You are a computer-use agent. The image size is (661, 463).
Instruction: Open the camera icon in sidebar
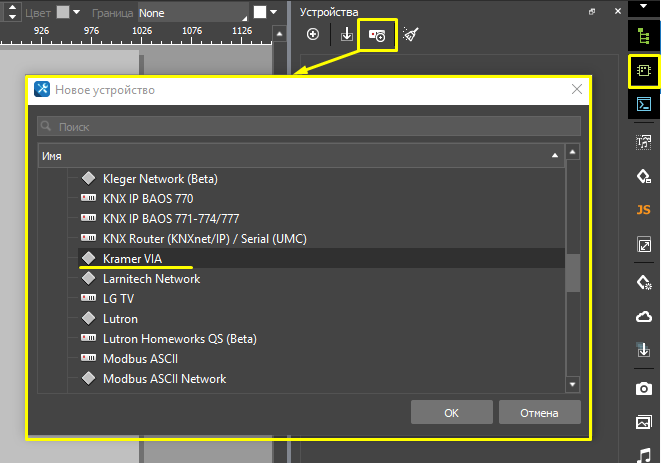pyautogui.click(x=644, y=388)
